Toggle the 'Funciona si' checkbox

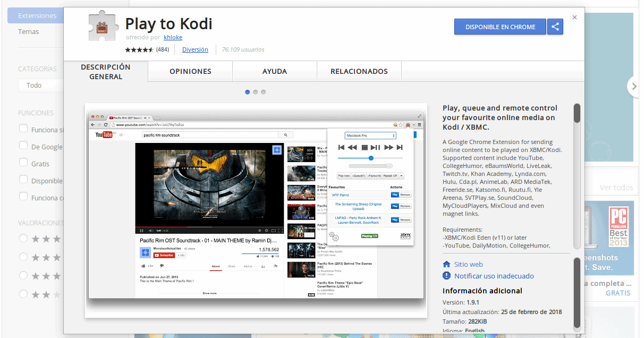23,129
